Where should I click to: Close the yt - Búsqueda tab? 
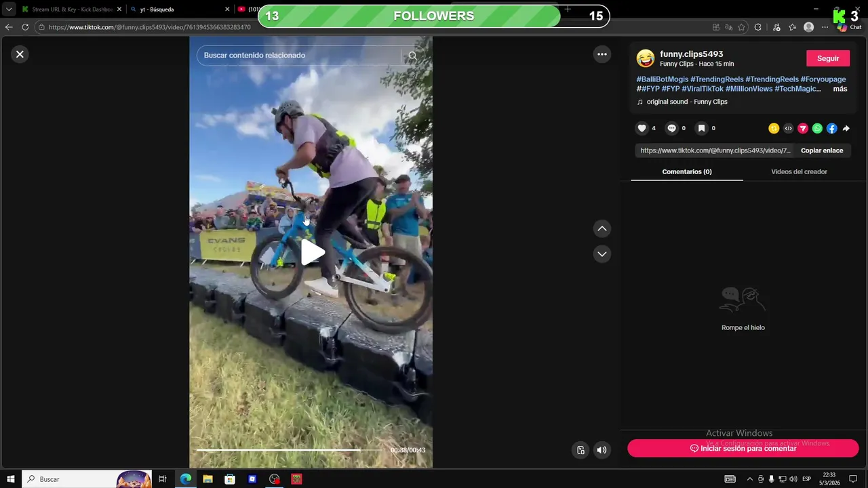(x=227, y=9)
